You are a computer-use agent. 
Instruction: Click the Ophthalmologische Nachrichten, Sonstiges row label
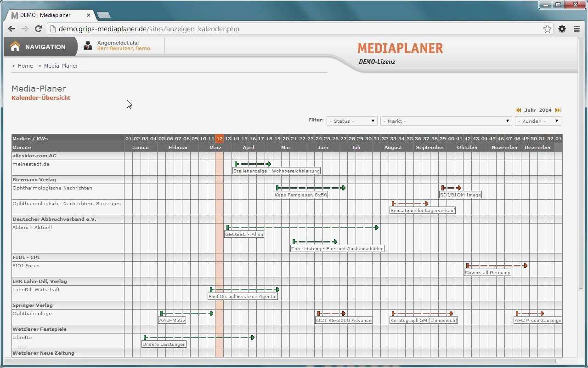[x=67, y=203]
